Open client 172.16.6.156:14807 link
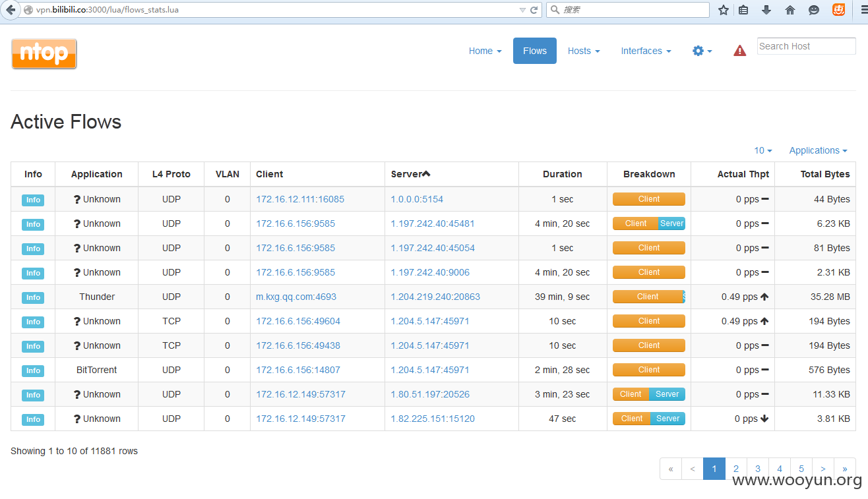This screenshot has height=499, width=868. (x=298, y=370)
